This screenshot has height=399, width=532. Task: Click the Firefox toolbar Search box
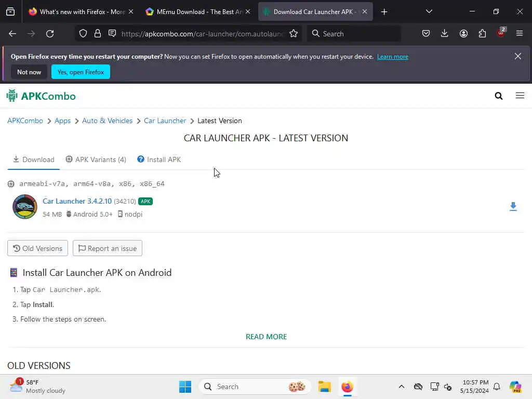[354, 34]
